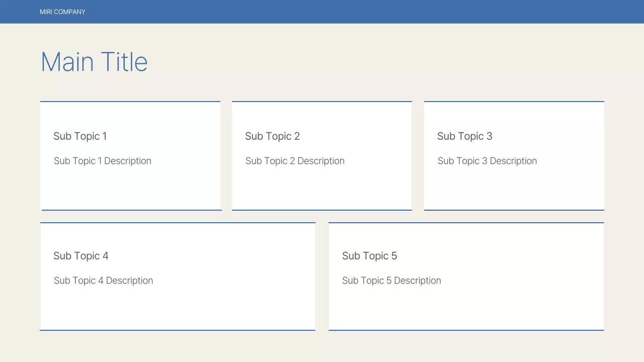Click the MIRI COMPANY header text

pyautogui.click(x=62, y=12)
